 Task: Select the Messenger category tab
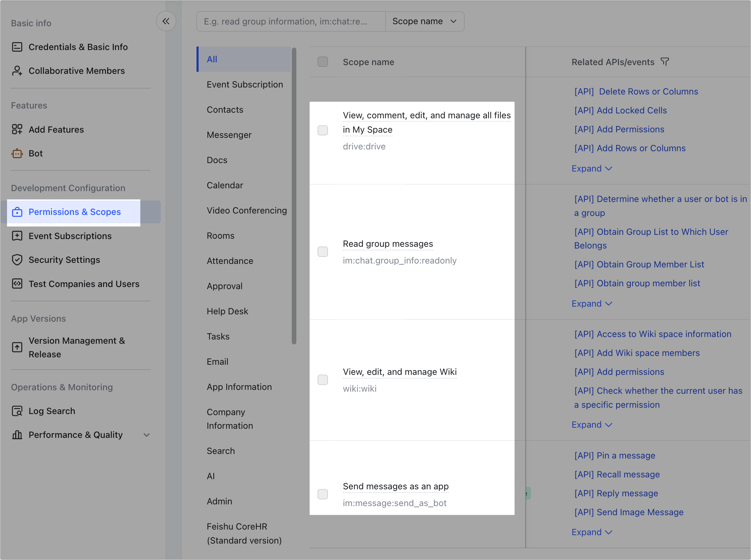229,135
